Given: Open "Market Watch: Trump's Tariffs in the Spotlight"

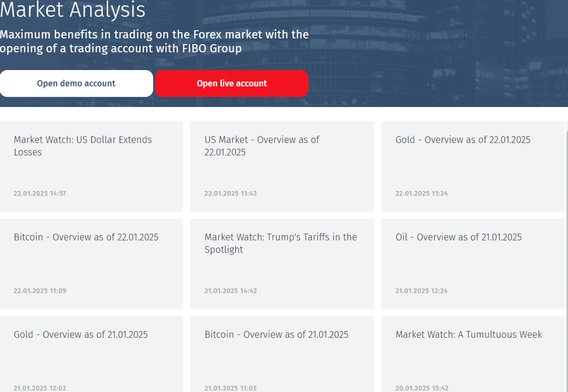Looking at the screenshot, I should coord(280,243).
